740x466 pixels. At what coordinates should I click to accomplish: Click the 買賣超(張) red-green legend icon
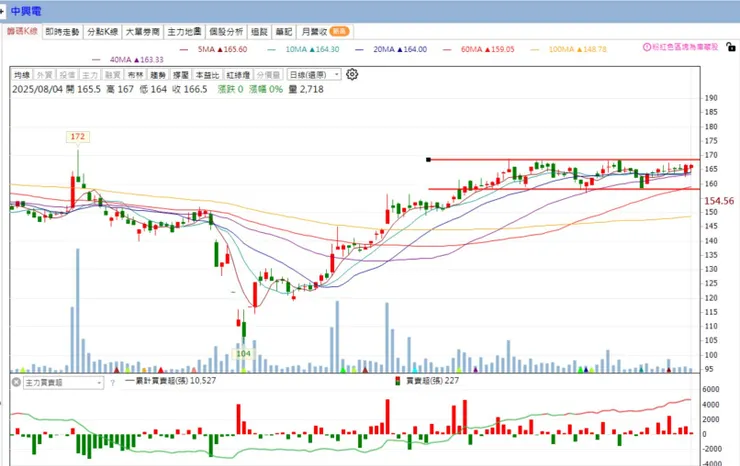pyautogui.click(x=397, y=381)
